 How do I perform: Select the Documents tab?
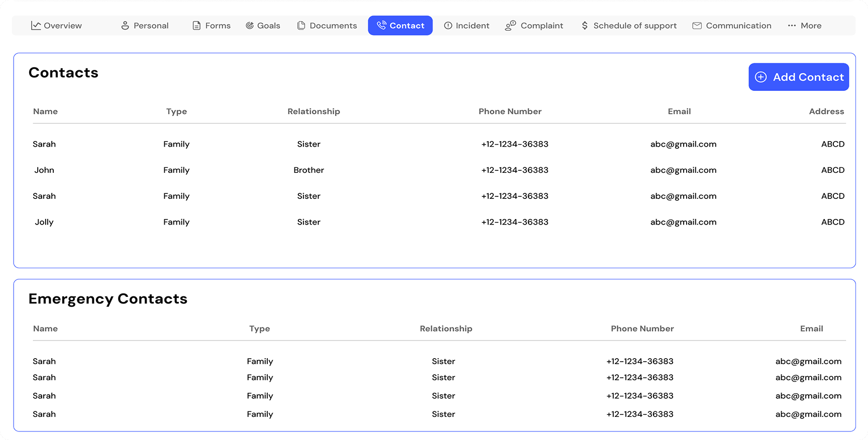(x=327, y=26)
